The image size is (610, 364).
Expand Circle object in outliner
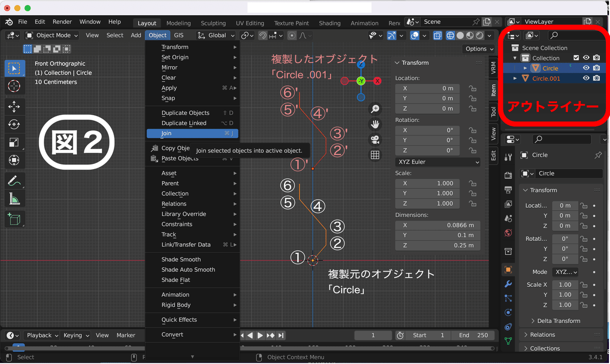[x=526, y=68]
